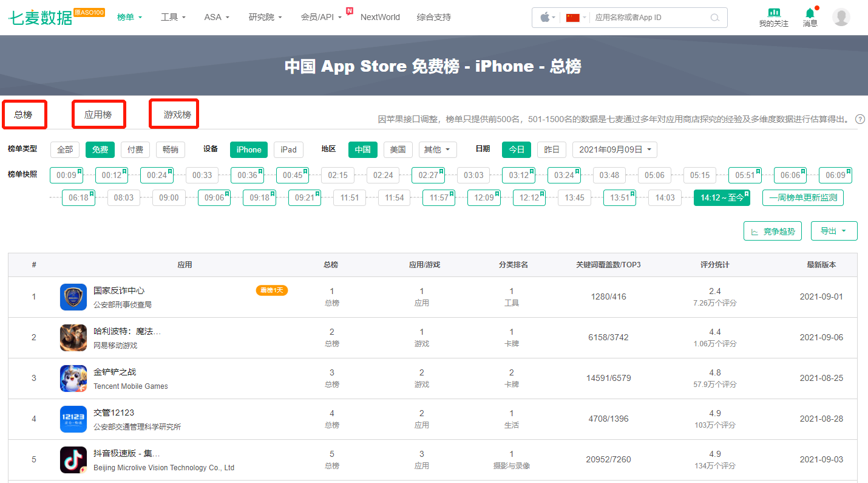Open the 导出 export dropdown

834,231
